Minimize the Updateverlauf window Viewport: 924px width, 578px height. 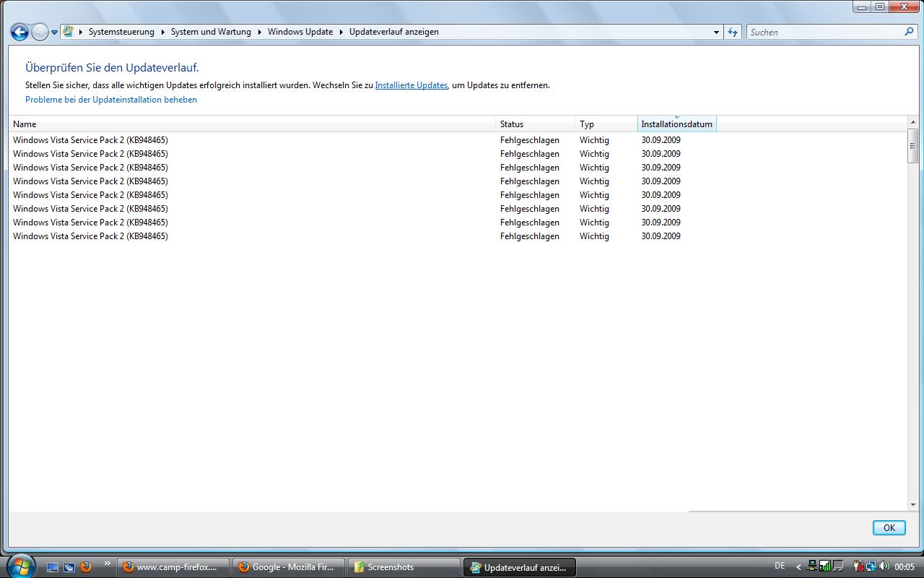(862, 7)
